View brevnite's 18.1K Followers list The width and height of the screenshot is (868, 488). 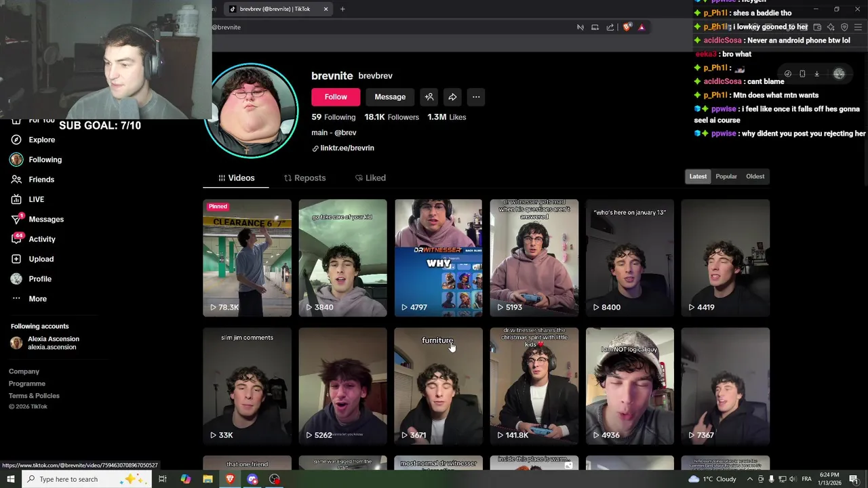tap(391, 117)
